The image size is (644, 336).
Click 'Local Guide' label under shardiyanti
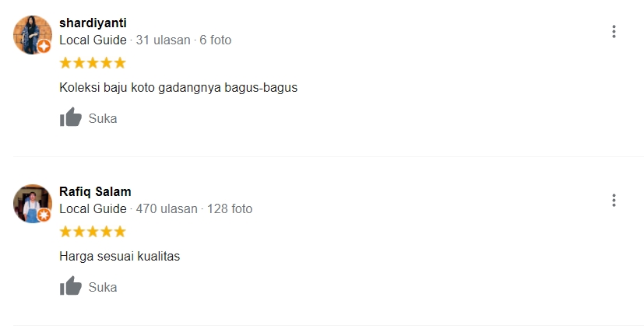click(x=93, y=40)
